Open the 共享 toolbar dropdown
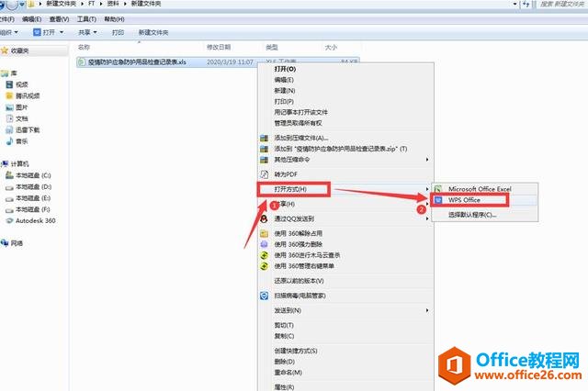The width and height of the screenshot is (588, 391). 87,33
